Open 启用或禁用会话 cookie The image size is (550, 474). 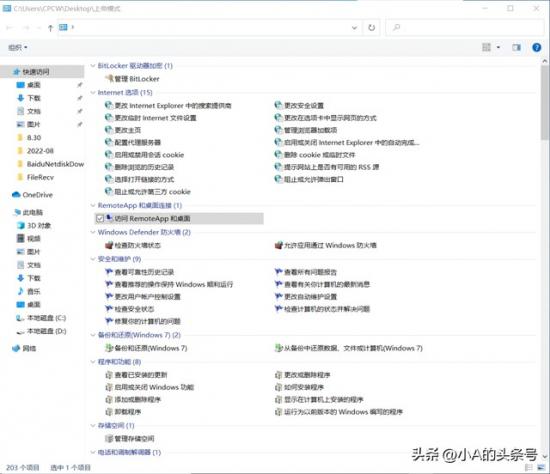144,154
